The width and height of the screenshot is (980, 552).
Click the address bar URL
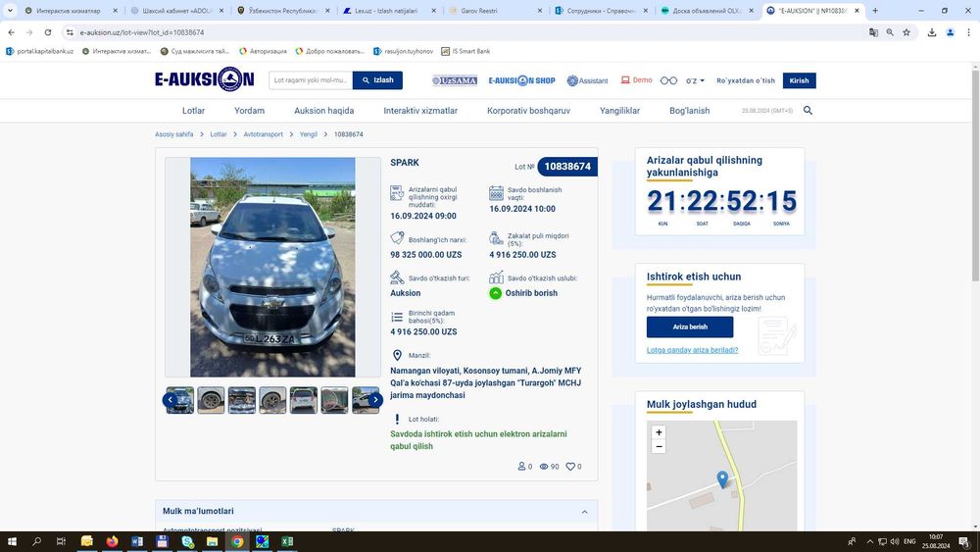tap(142, 32)
